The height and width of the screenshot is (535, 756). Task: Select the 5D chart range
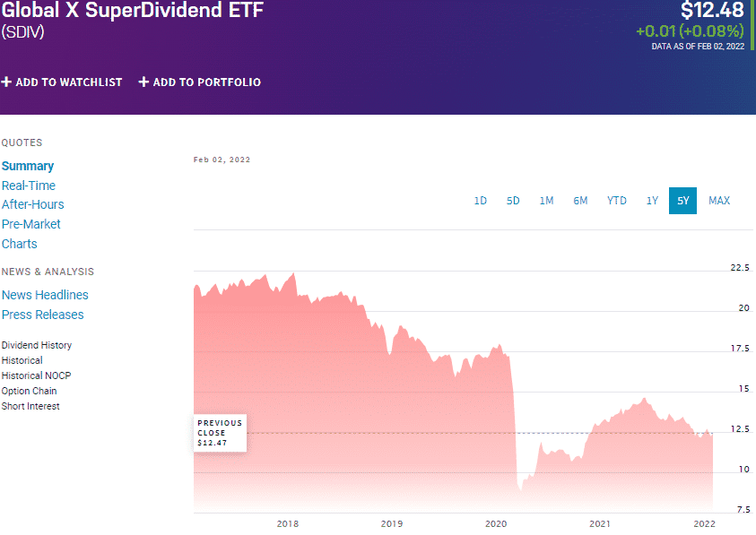tap(513, 201)
